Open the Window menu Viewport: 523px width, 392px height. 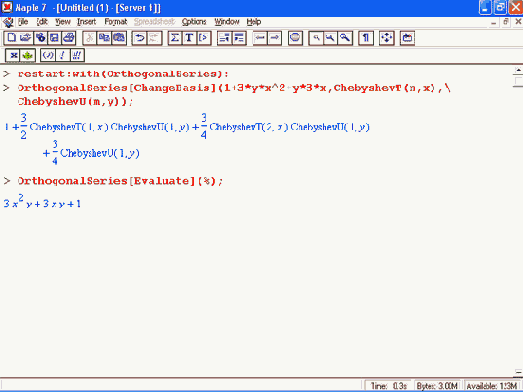[x=227, y=22]
